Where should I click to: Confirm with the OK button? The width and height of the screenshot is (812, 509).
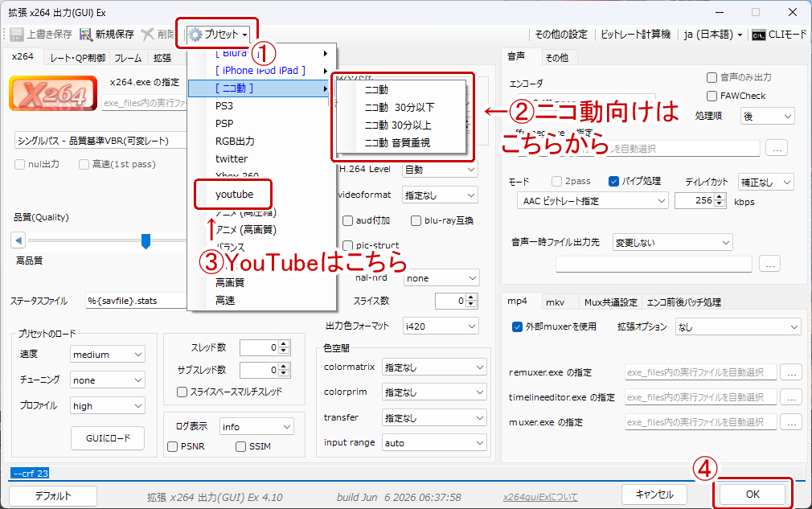click(753, 495)
